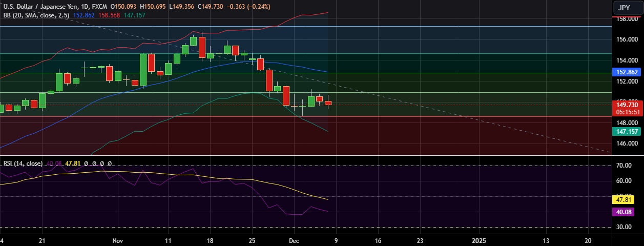Select the BB (20, SMA, close, 2.5) indicator legend

(x=36, y=15)
